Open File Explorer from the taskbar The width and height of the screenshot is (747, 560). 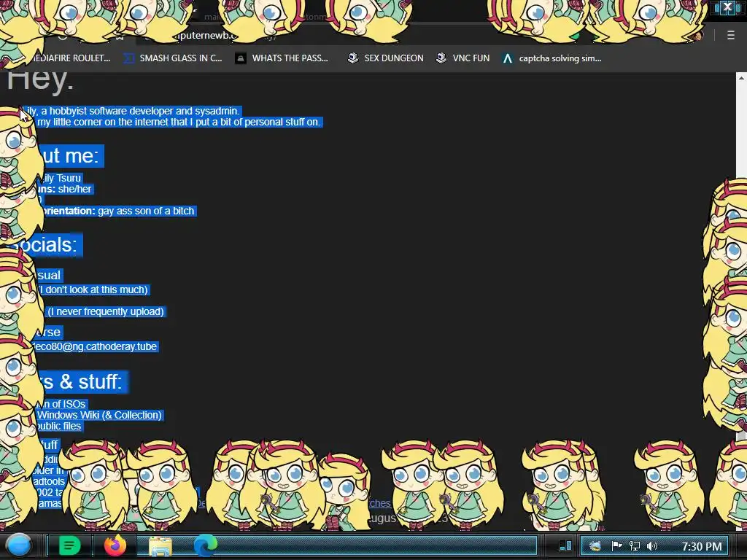(160, 546)
